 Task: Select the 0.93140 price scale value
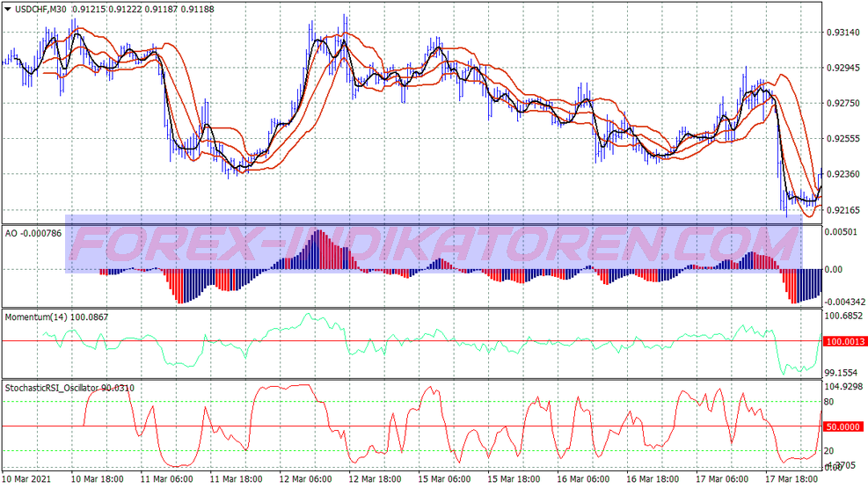pyautogui.click(x=843, y=33)
